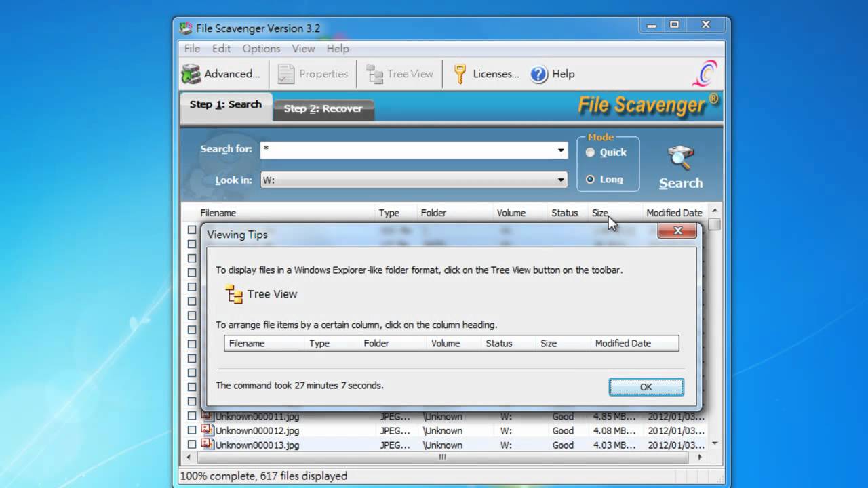Click Modified Date in the Viewing Tips sample header
The width and height of the screenshot is (868, 488).
[623, 344]
